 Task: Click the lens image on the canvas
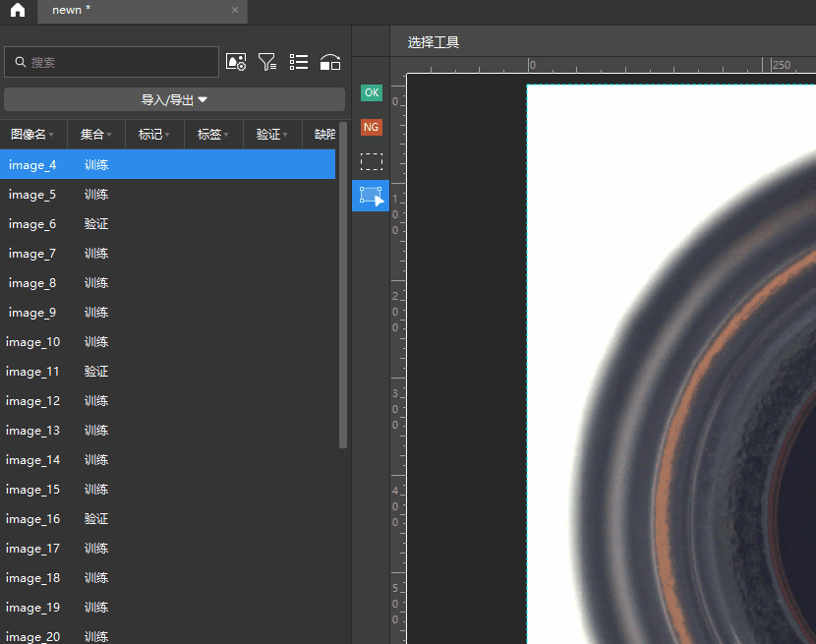[x=671, y=365]
